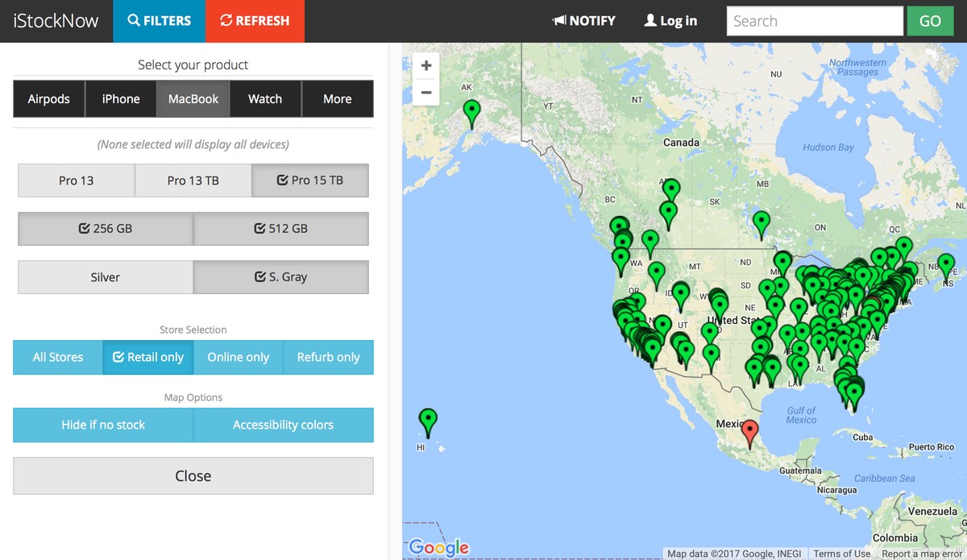Viewport: 967px width, 560px height.
Task: Click the red REFRESH button
Action: 255,21
